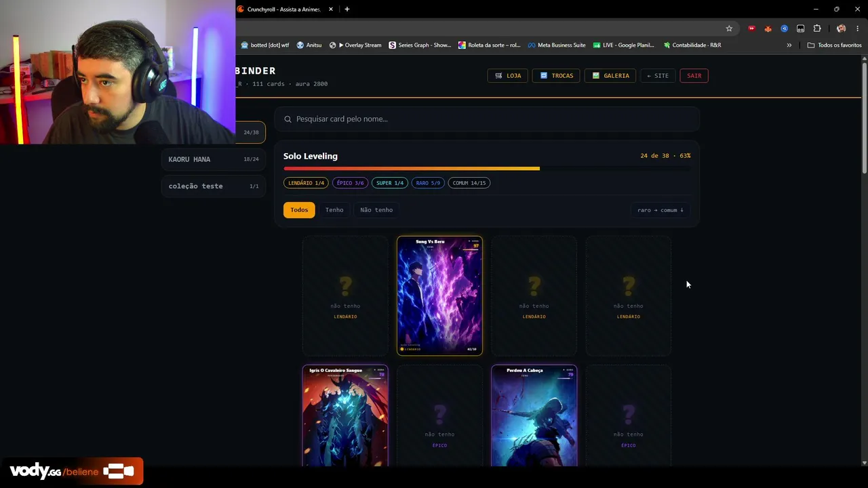Open the Overlay Stream bookmark
The height and width of the screenshot is (488, 868).
[356, 45]
